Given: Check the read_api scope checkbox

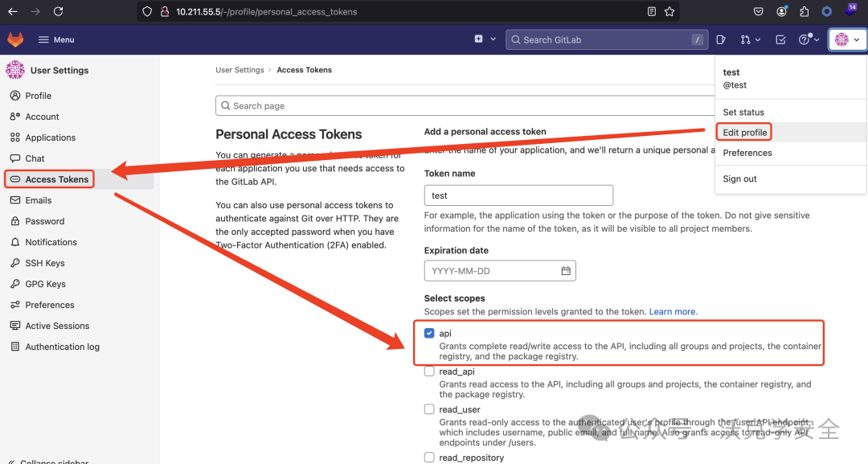Looking at the screenshot, I should point(429,371).
